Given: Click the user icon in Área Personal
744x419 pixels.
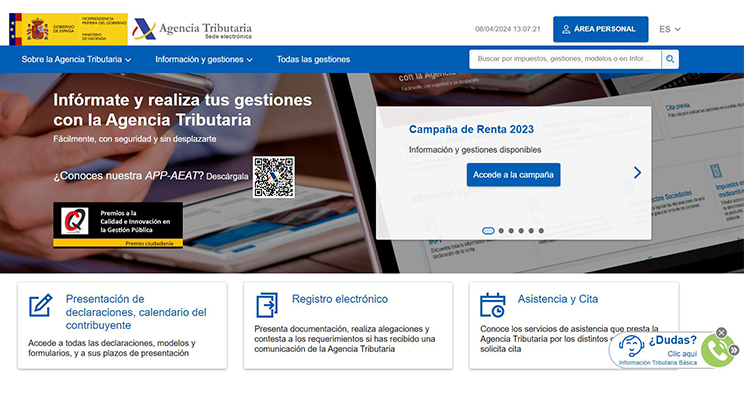Looking at the screenshot, I should tap(566, 29).
